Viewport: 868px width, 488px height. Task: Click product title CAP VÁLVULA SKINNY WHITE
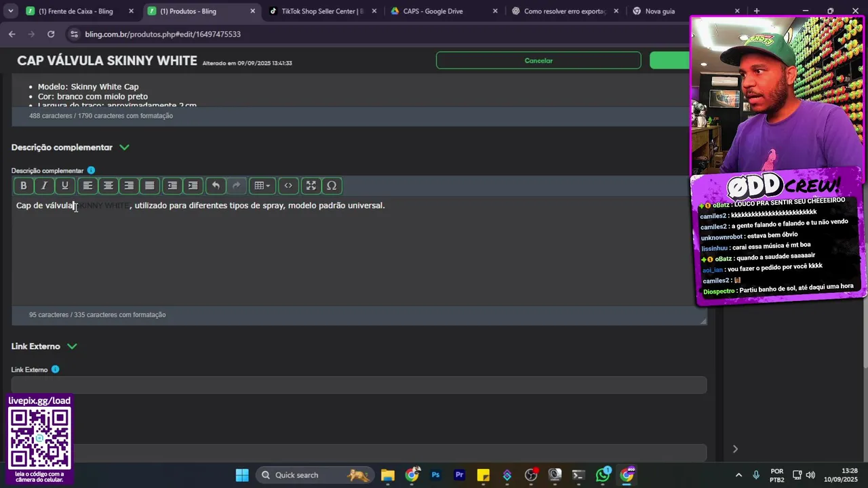[x=107, y=60]
